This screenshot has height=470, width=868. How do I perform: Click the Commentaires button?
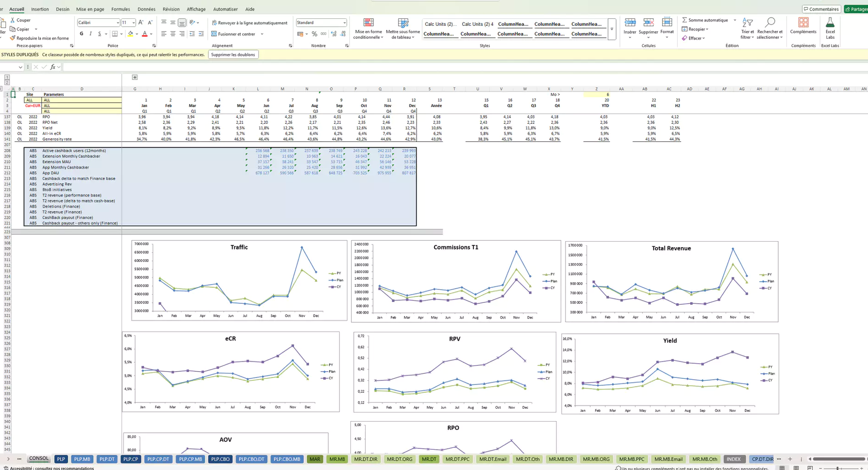pos(821,9)
